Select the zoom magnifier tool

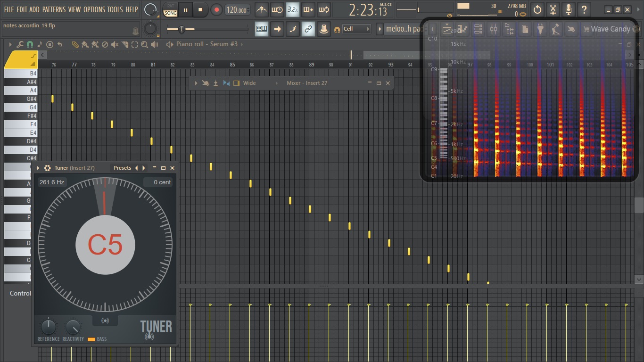[144, 44]
